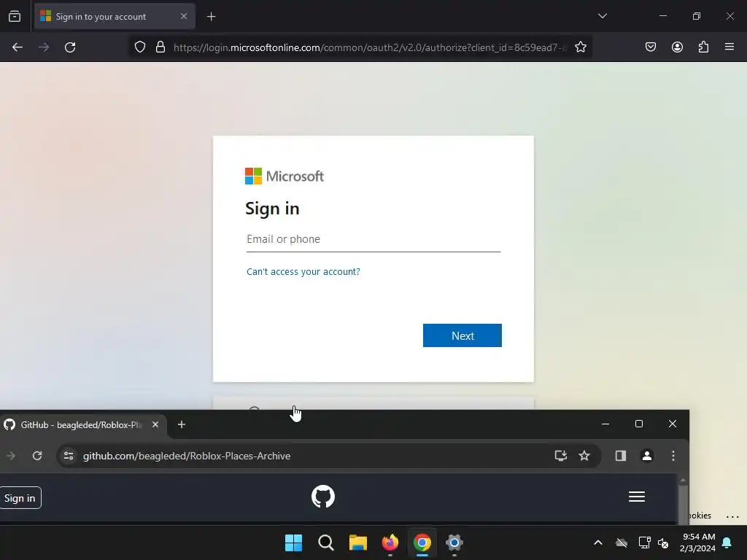Screen dimensions: 747x560
Task: Reload the GitHub page in Chrome
Action: pyautogui.click(x=37, y=456)
